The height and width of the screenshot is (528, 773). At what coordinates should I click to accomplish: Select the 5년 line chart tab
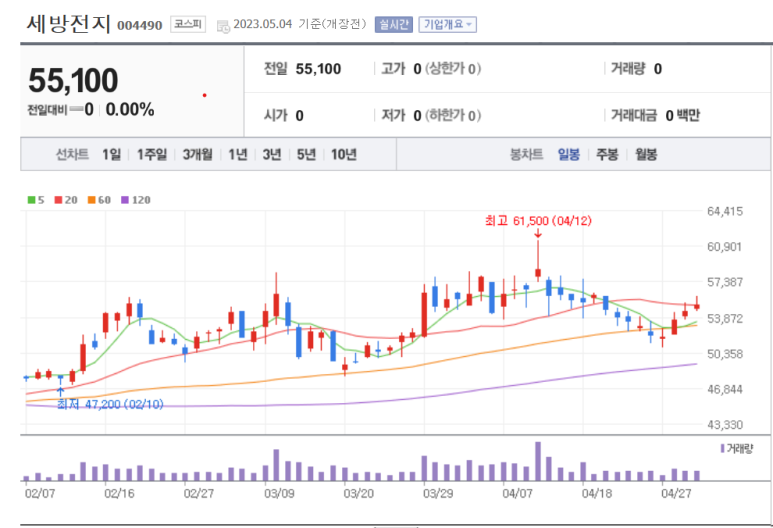tap(306, 155)
